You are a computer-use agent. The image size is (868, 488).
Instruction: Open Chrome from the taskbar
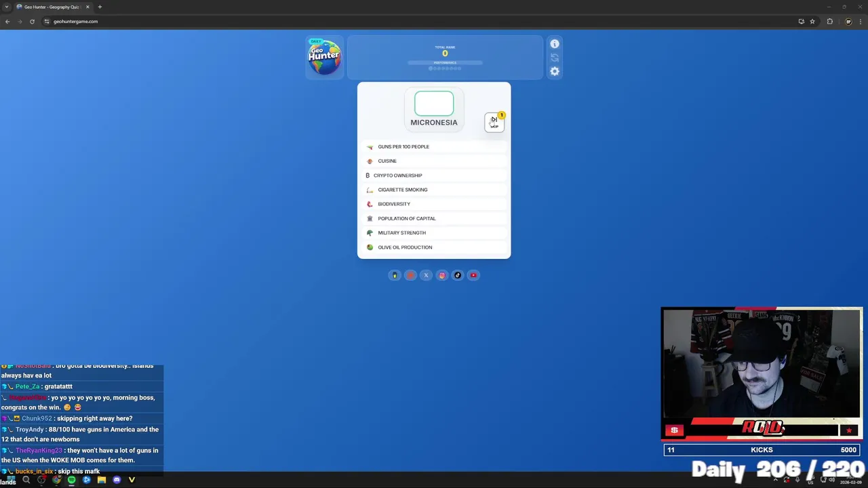[56, 480]
